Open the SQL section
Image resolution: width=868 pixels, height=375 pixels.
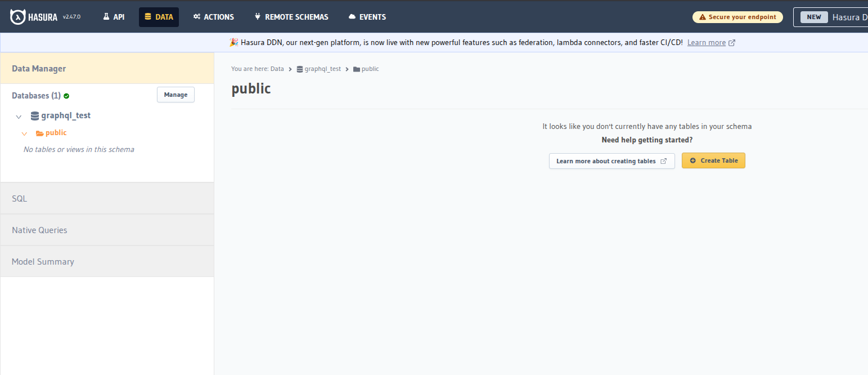107,198
